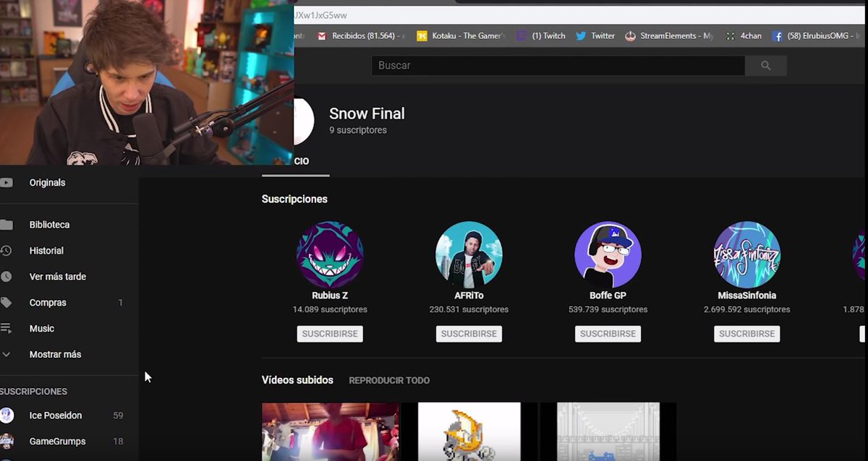Open the StreamElements bookmark
Screen dimensions: 868x461
click(x=669, y=35)
